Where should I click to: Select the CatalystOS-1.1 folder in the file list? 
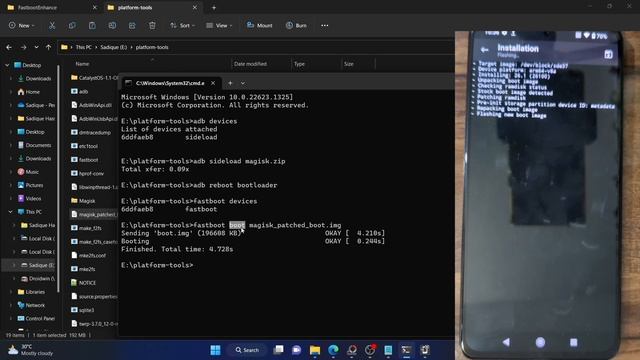coord(94,78)
